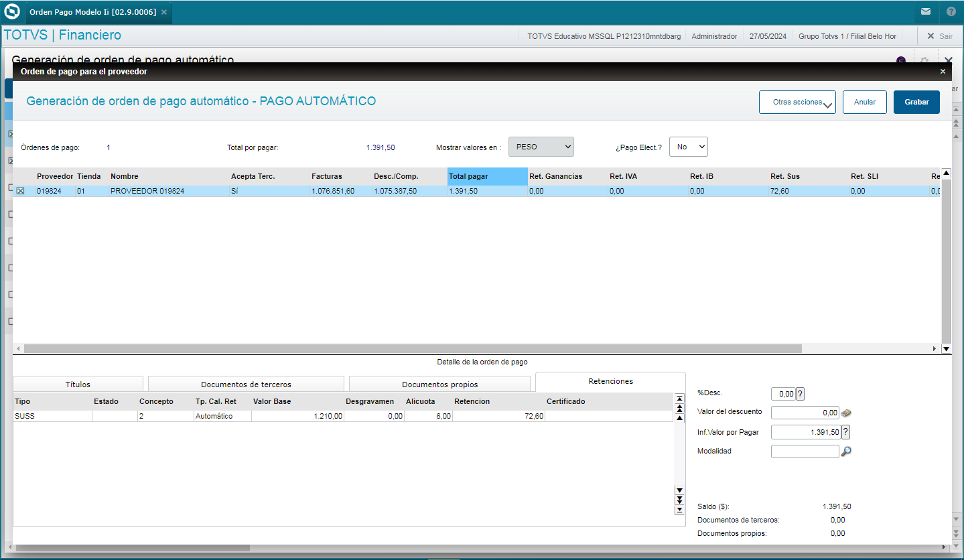The image size is (964, 560).
Task: Click the Modalidad input field
Action: (x=805, y=451)
